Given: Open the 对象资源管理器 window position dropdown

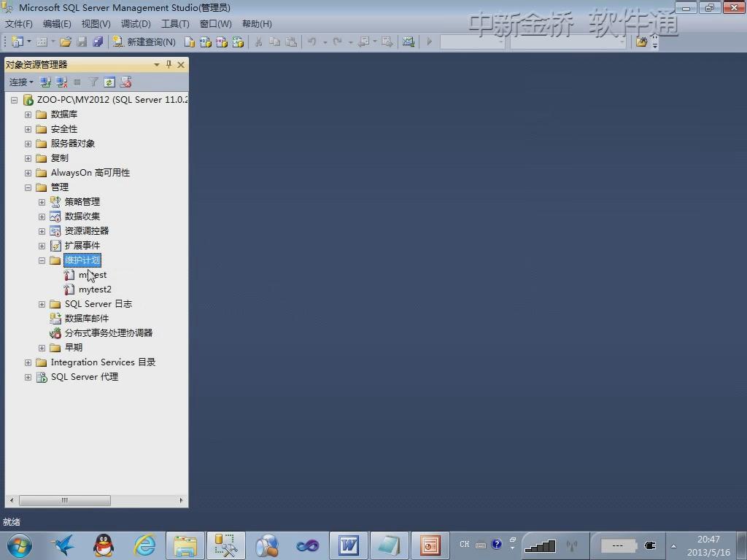Looking at the screenshot, I should (x=156, y=64).
